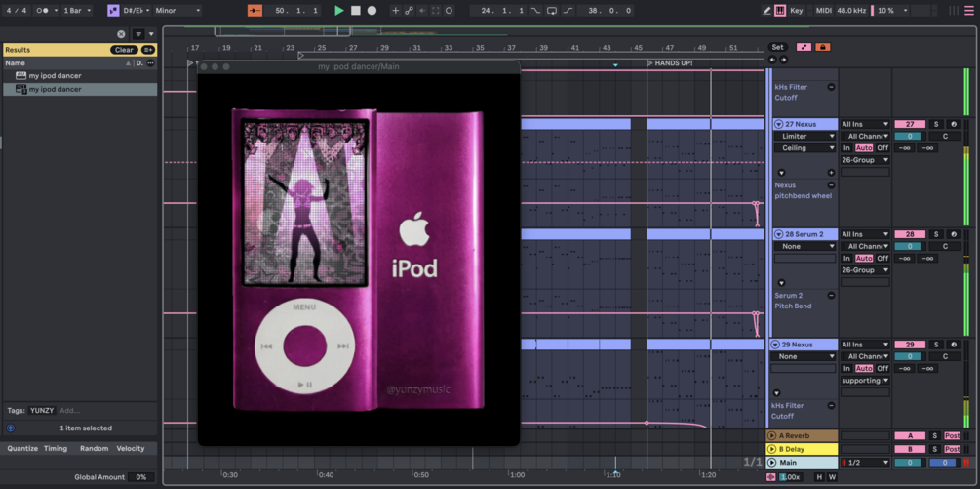The image size is (980, 489).
Task: Toggle the browser filter view icon
Action: point(138,34)
